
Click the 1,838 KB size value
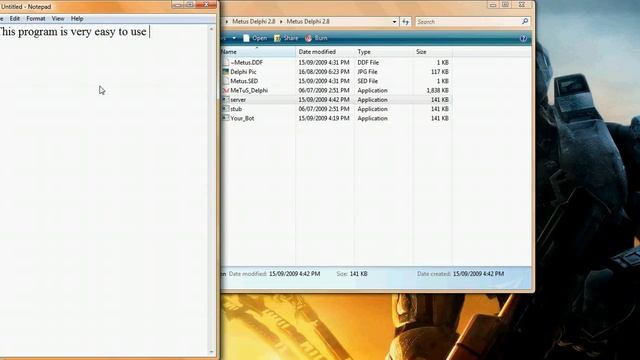[438, 91]
